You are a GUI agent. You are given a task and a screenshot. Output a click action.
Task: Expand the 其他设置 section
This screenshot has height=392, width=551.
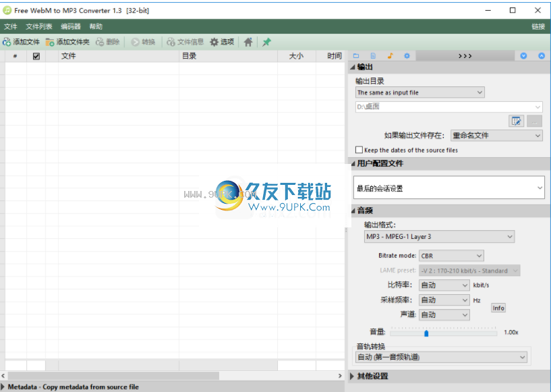[353, 376]
